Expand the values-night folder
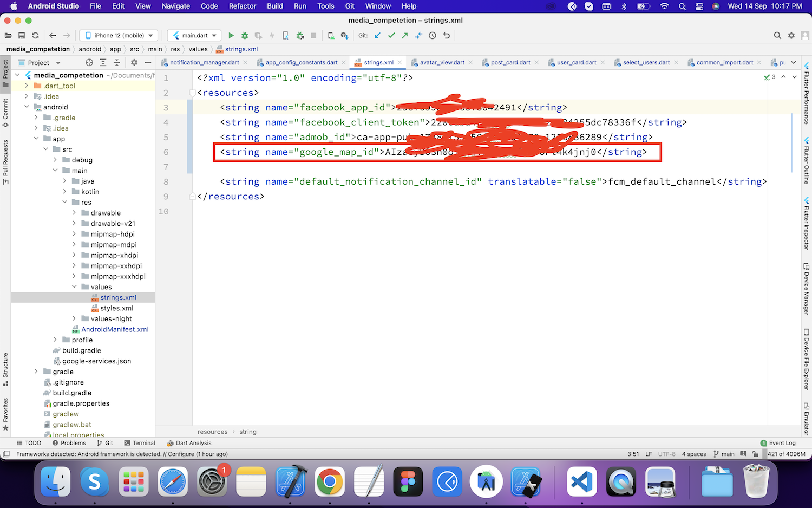812x508 pixels. pyautogui.click(x=75, y=318)
